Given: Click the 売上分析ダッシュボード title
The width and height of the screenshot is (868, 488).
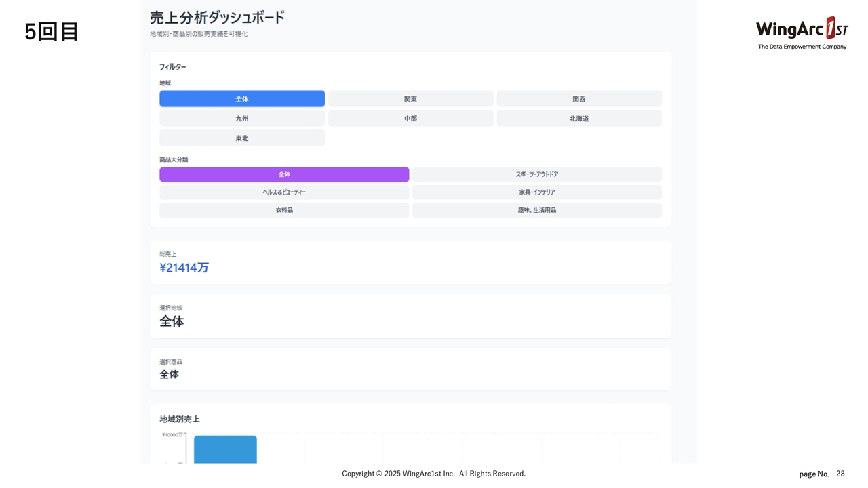Looking at the screenshot, I should (x=217, y=18).
